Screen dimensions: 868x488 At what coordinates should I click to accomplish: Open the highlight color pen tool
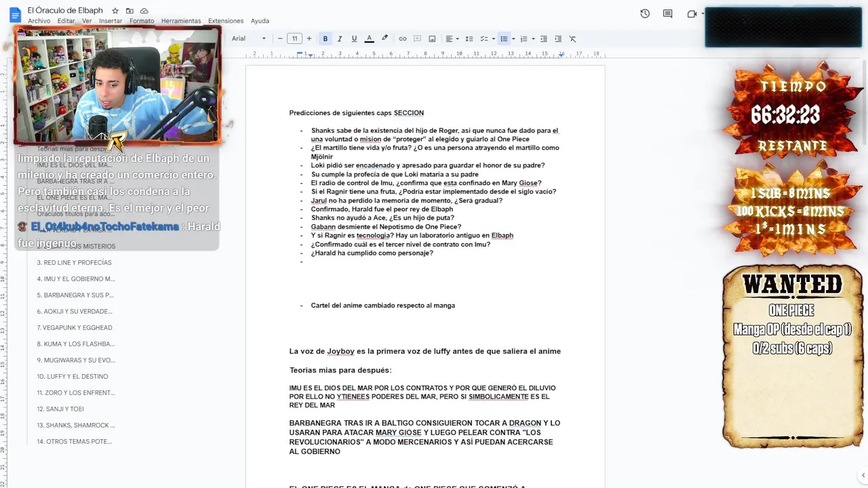[384, 39]
